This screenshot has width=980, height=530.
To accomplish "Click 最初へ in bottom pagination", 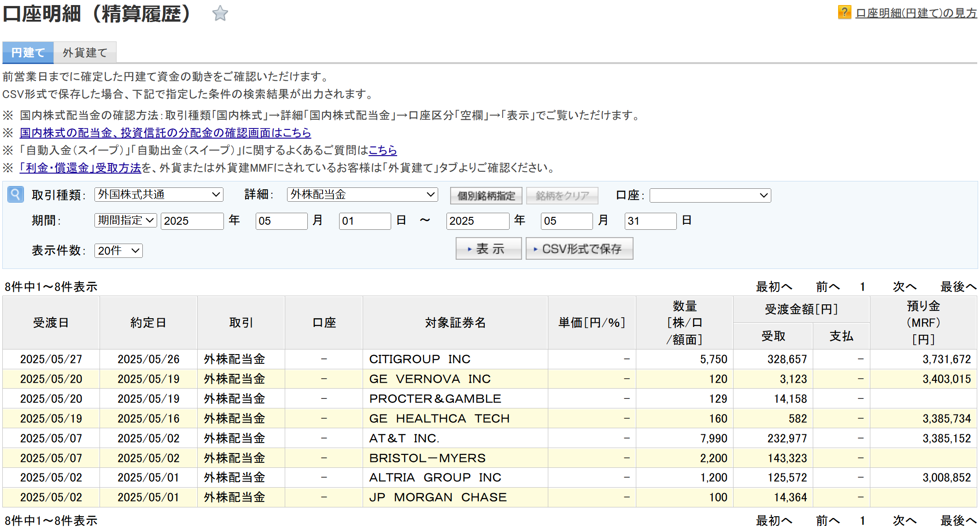I will [774, 521].
